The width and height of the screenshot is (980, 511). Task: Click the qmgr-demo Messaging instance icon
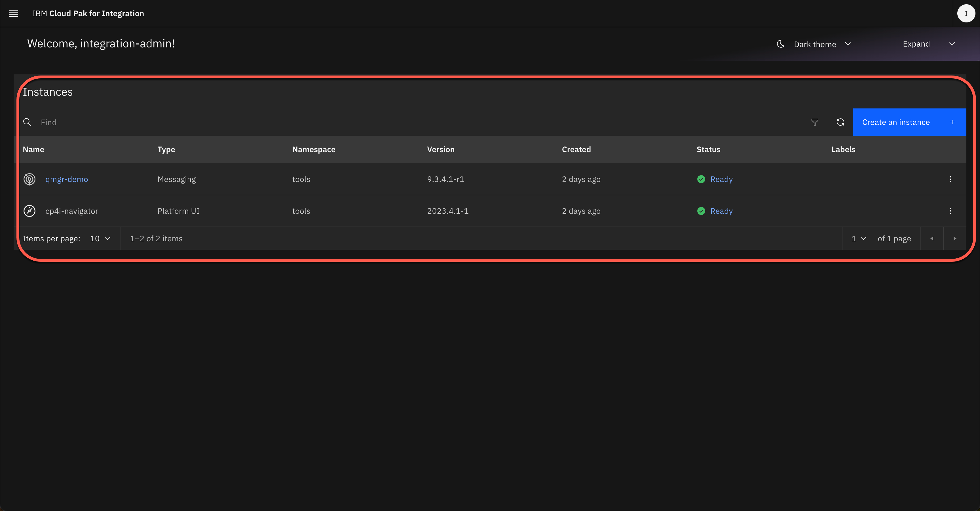coord(29,179)
